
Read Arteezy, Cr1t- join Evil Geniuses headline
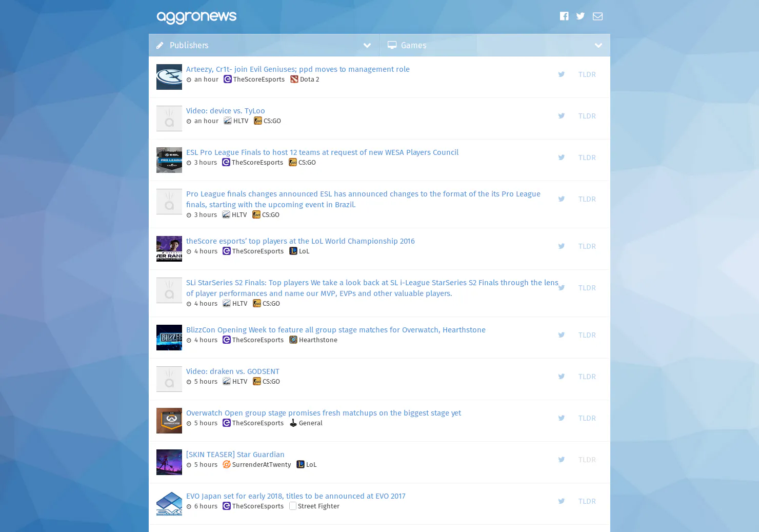(x=297, y=69)
